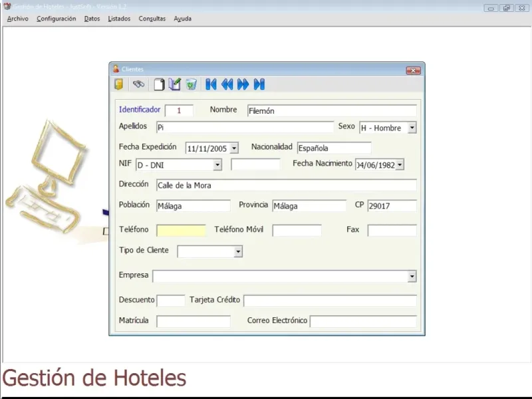This screenshot has width=532, height=399.
Task: Click the Teléfono Móvil field
Action: [x=297, y=230]
